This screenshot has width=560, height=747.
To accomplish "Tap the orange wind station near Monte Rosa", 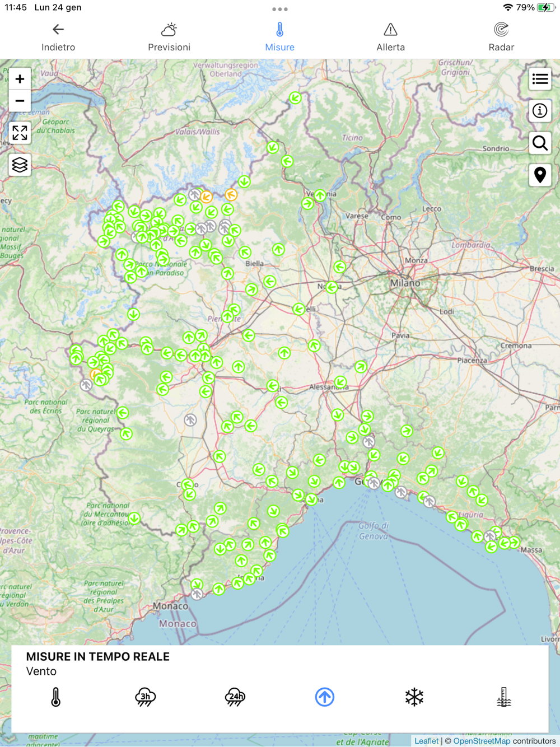I will tap(231, 195).
